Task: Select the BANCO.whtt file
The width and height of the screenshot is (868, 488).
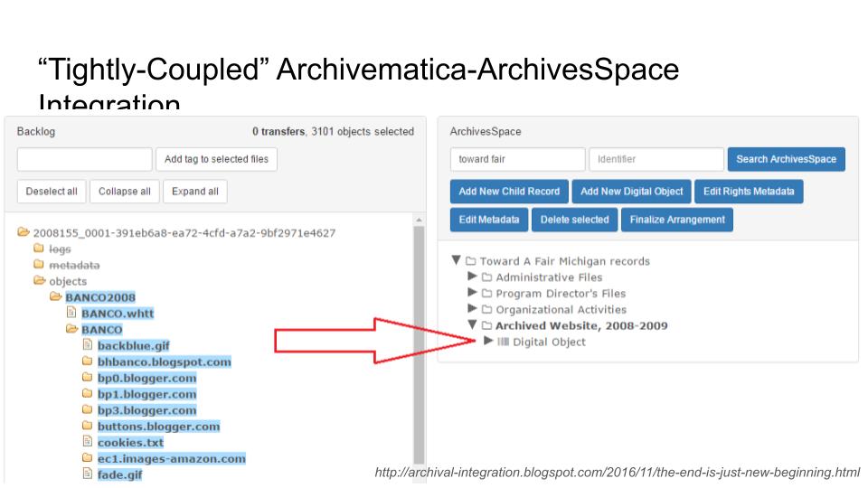Action: click(x=118, y=314)
